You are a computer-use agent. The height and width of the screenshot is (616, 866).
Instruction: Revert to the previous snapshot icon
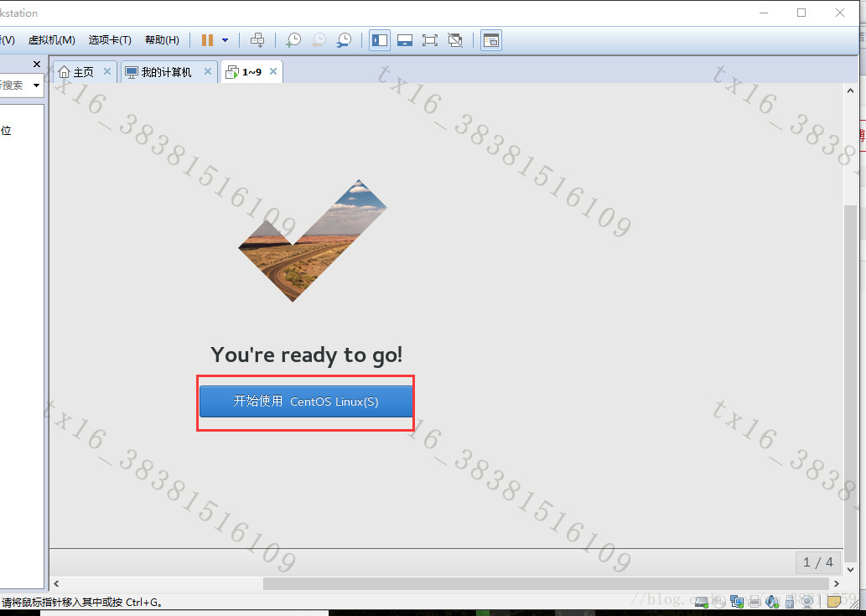[319, 40]
